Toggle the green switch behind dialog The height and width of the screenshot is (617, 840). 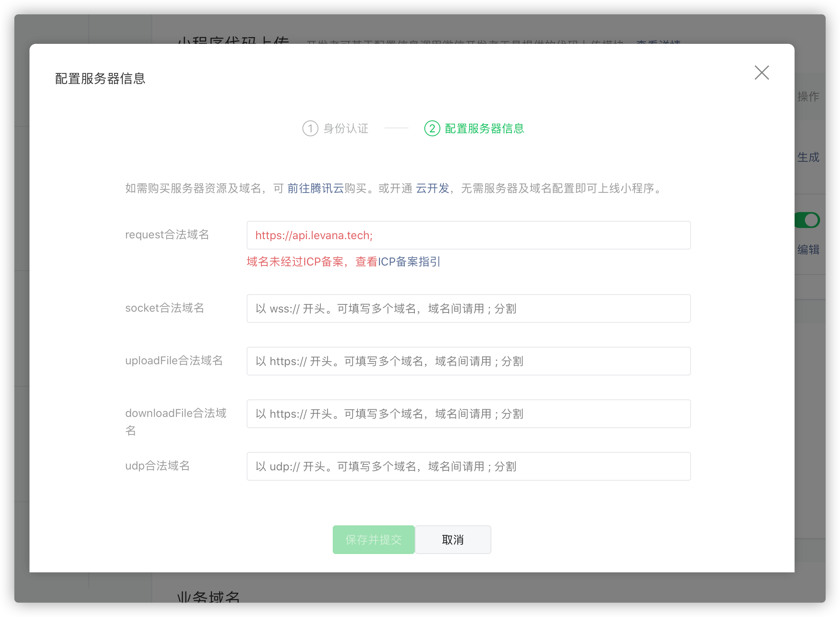click(x=807, y=220)
